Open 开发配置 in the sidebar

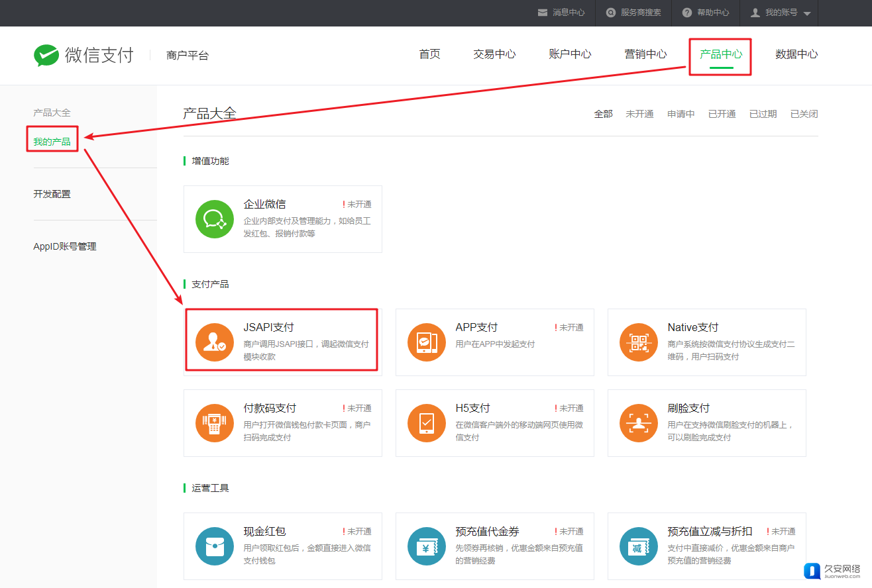click(52, 194)
